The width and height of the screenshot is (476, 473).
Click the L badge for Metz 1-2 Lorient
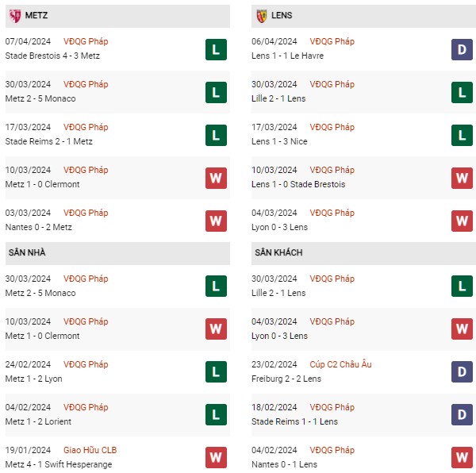(x=216, y=414)
